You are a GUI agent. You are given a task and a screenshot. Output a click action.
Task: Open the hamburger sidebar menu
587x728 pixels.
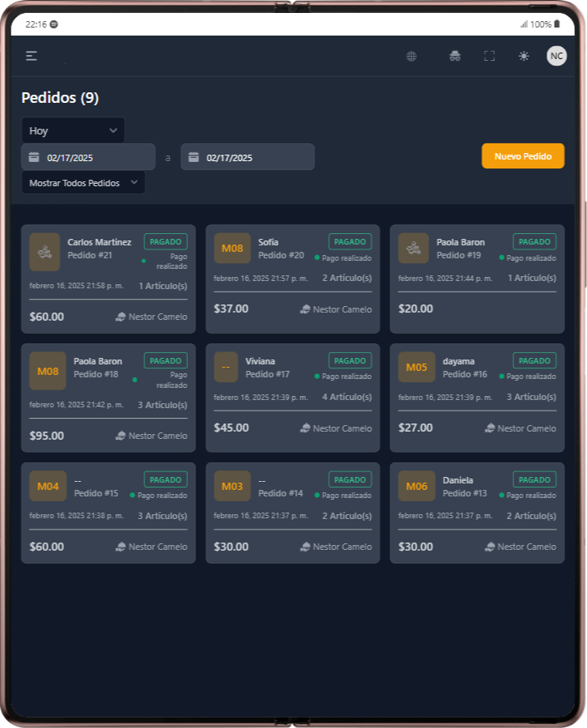point(31,56)
